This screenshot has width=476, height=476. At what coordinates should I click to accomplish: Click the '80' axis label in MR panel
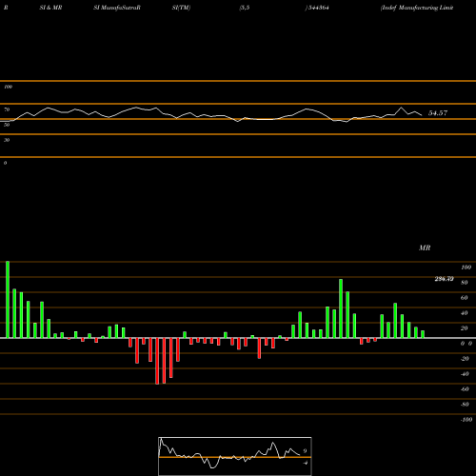tap(465, 283)
